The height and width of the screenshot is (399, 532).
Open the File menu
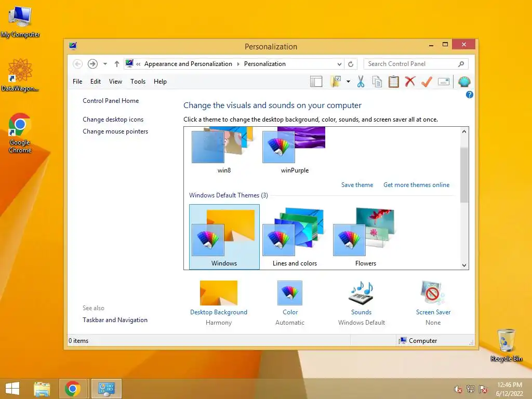pyautogui.click(x=77, y=82)
